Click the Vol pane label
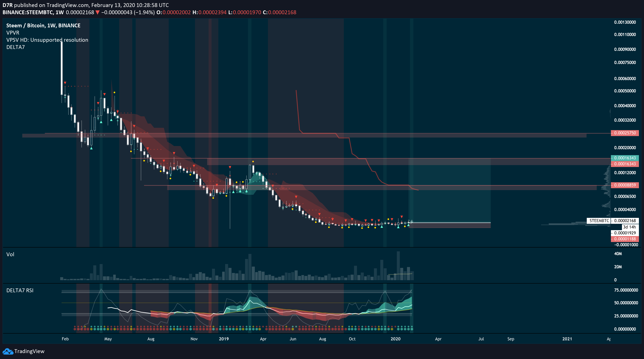 [x=10, y=255]
